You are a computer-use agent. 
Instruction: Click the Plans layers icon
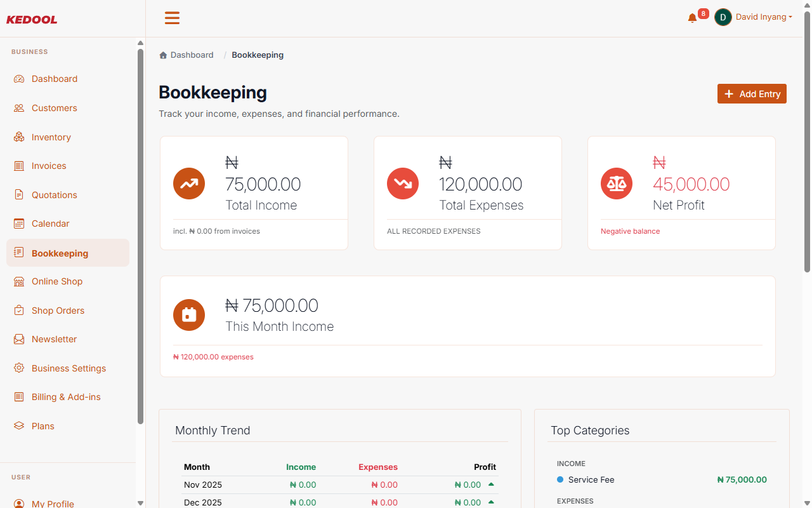(19, 426)
